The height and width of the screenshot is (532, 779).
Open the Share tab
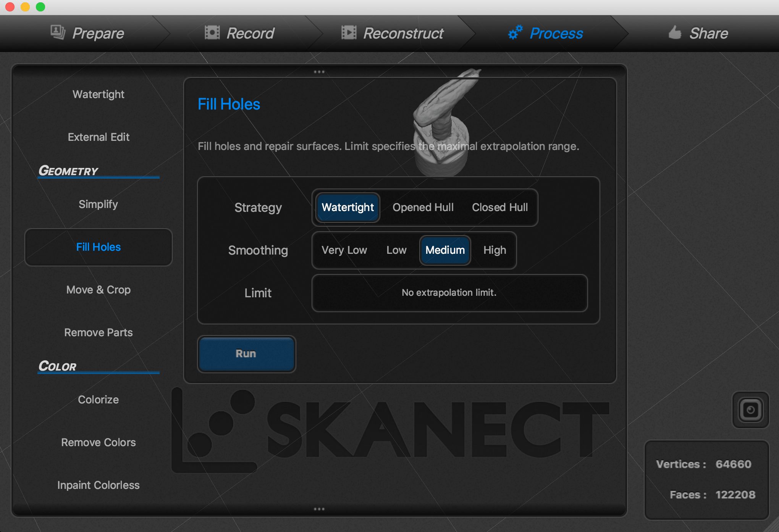[698, 33]
